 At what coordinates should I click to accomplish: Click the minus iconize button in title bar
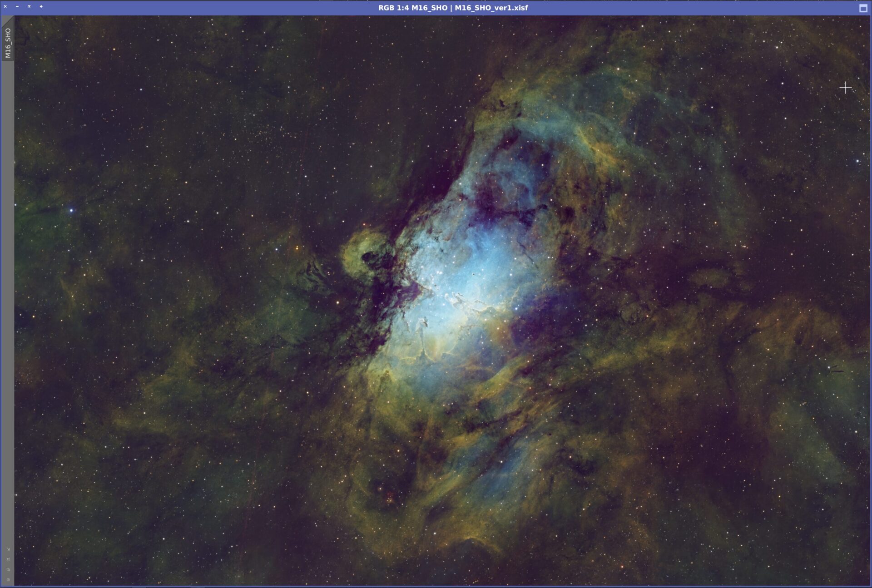click(x=17, y=7)
